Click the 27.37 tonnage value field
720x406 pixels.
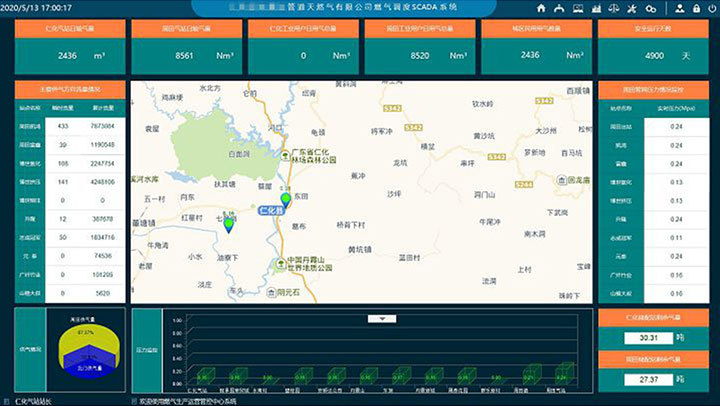coord(648,380)
